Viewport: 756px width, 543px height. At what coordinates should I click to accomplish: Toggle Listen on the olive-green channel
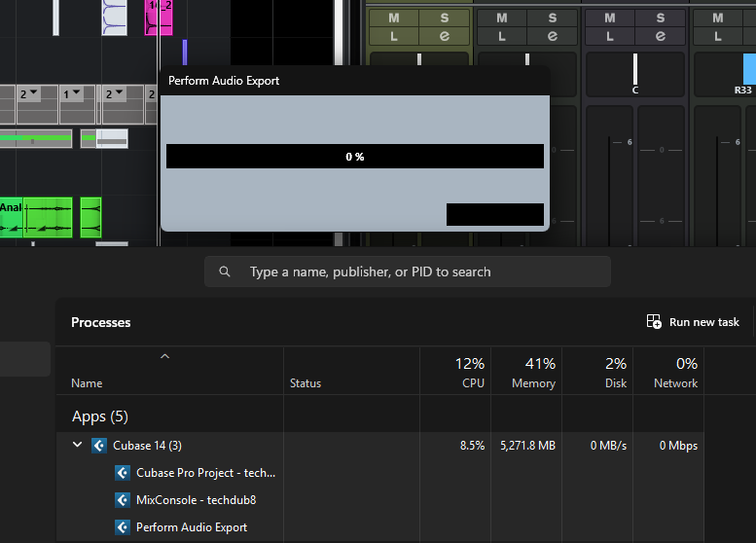tap(394, 36)
